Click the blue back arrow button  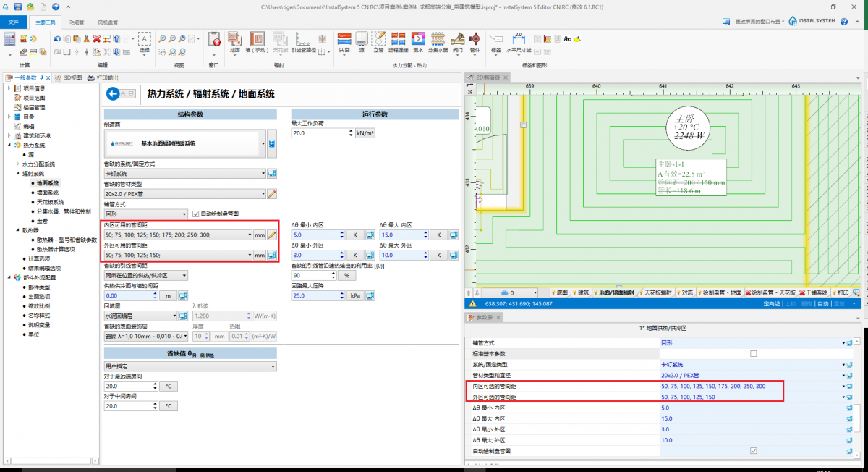(112, 93)
